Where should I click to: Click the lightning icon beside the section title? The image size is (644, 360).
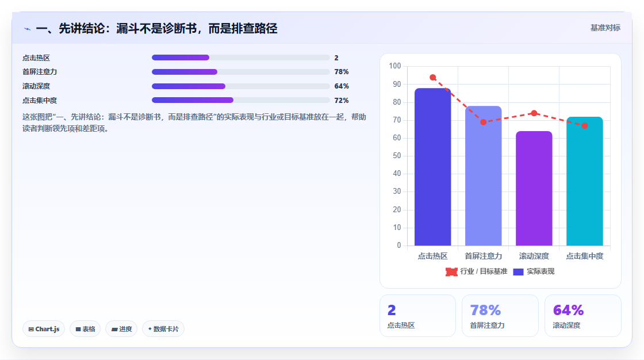pyautogui.click(x=27, y=29)
